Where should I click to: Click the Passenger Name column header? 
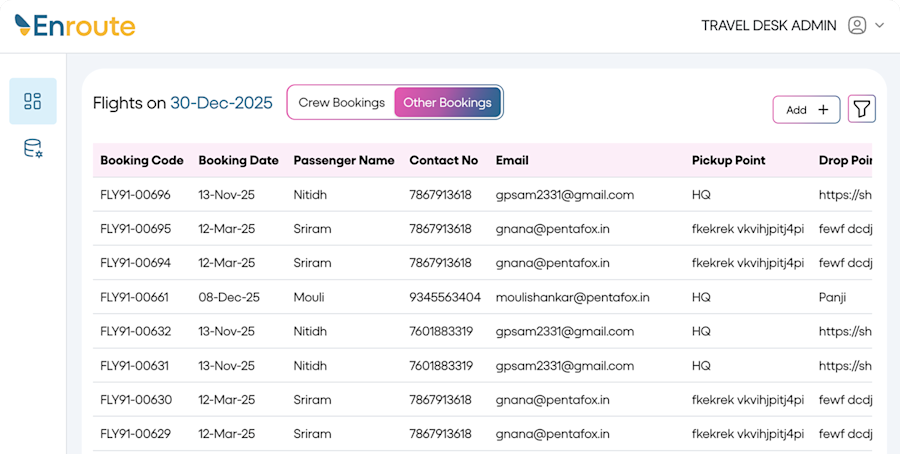coord(344,161)
